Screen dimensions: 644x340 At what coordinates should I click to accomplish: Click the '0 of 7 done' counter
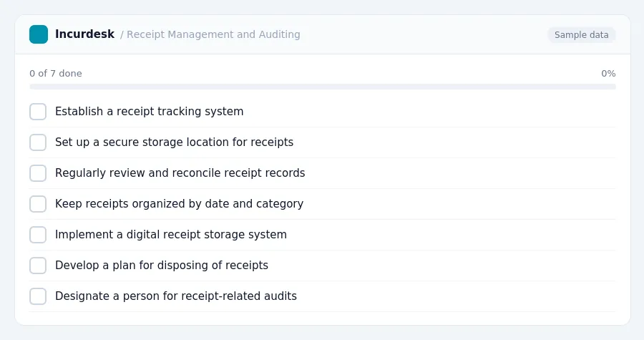point(55,74)
